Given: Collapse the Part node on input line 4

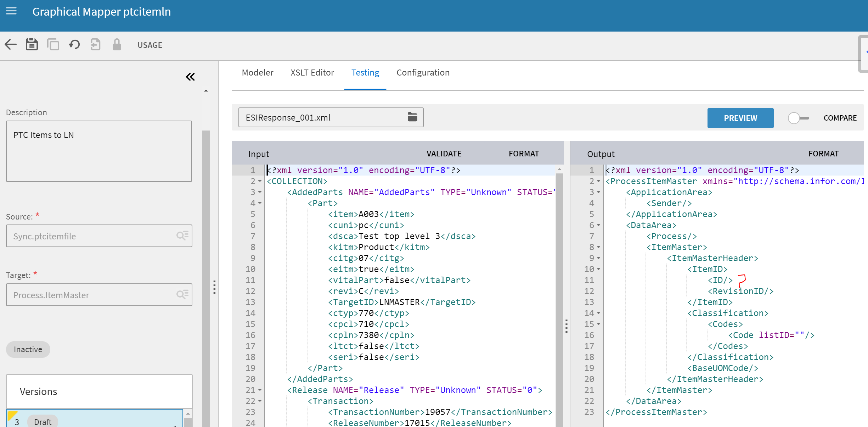Looking at the screenshot, I should pos(260,204).
